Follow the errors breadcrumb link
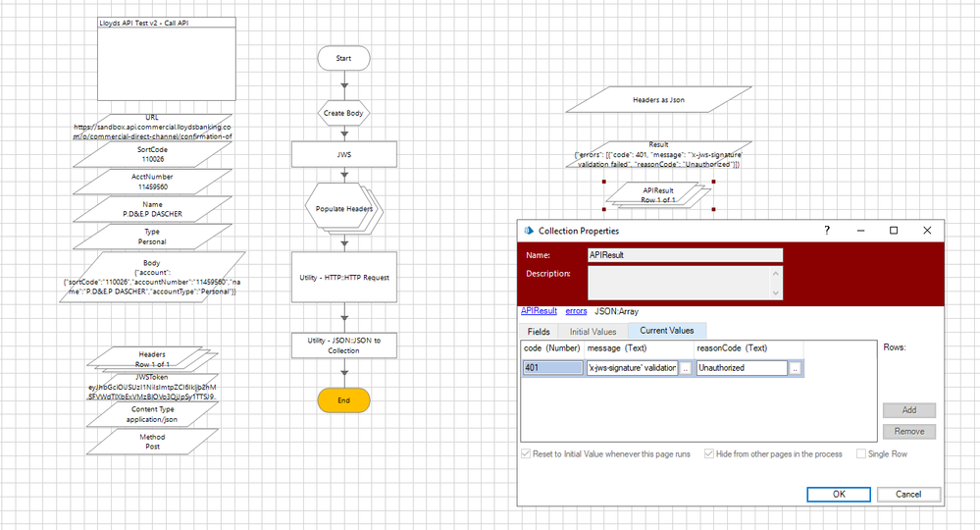The height and width of the screenshot is (530, 980). click(x=575, y=311)
